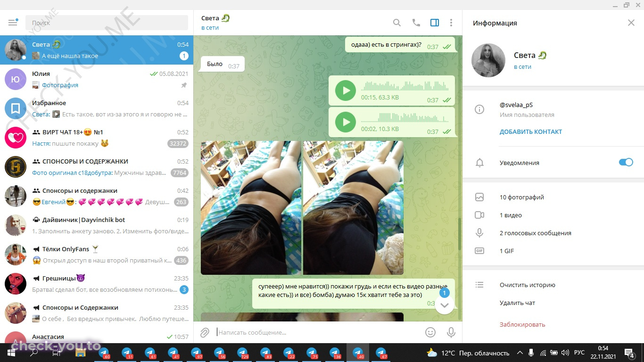Open СПОНСОРЫ И СОДЕРЖАНКИ group with 7764 unread
The height and width of the screenshot is (362, 644).
(x=97, y=167)
